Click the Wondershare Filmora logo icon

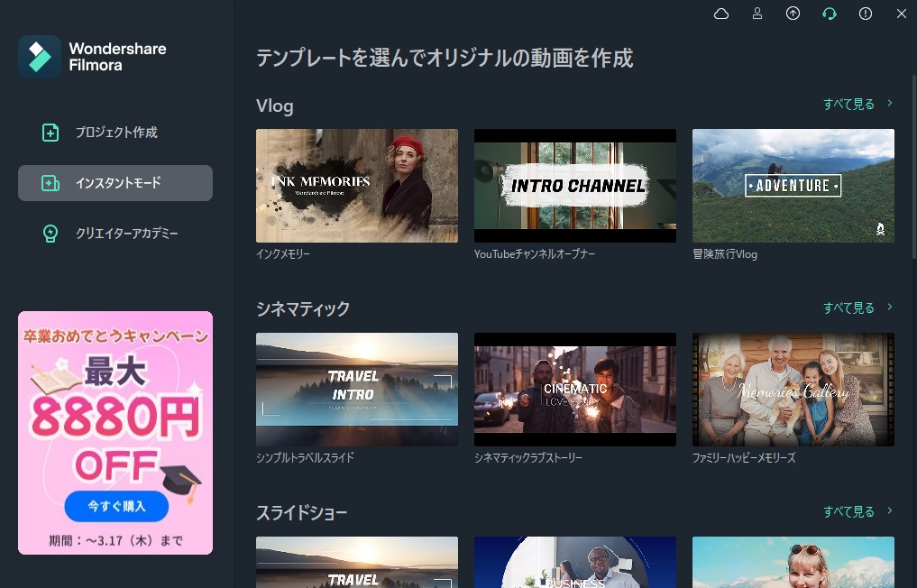40,57
